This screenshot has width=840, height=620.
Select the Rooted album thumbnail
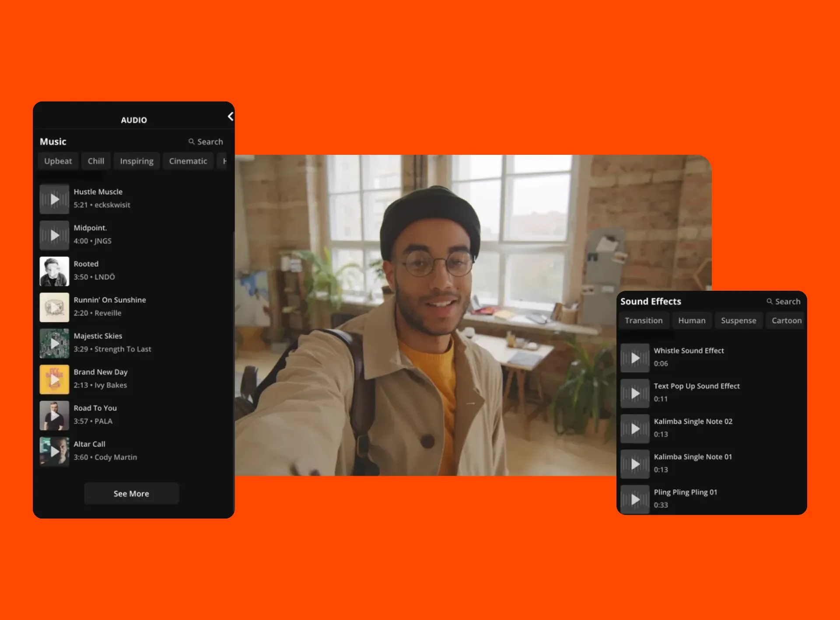tap(54, 272)
